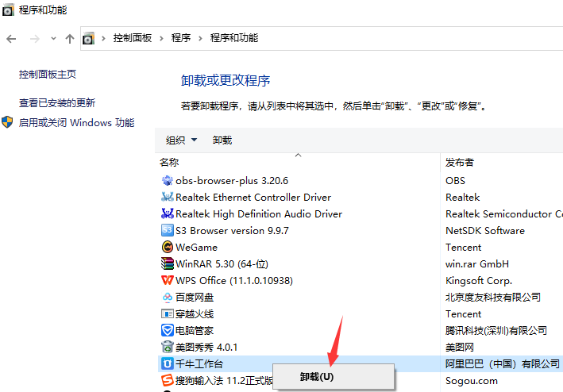Go up one level with the up arrow

coord(70,38)
